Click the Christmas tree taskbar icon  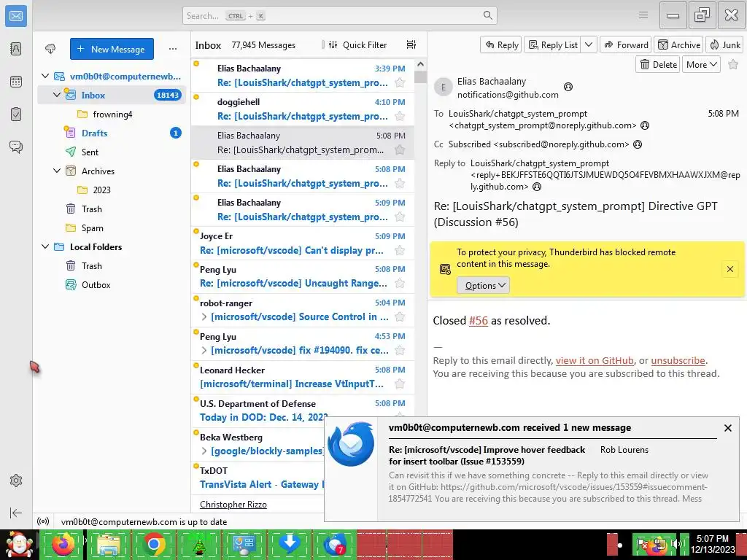(x=198, y=544)
